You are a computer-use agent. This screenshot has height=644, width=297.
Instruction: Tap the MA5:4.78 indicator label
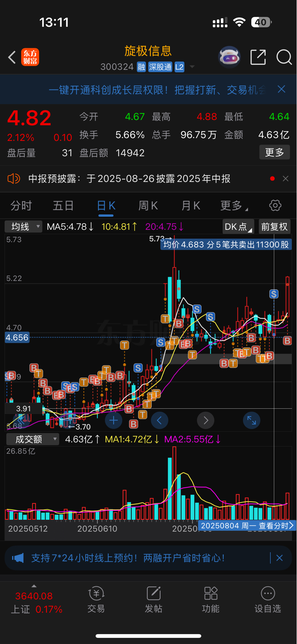tap(70, 227)
